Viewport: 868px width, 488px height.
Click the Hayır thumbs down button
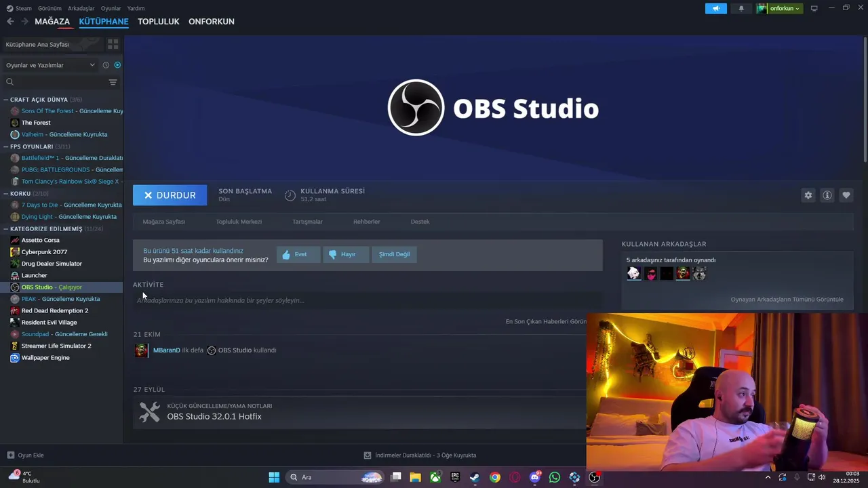(346, 255)
